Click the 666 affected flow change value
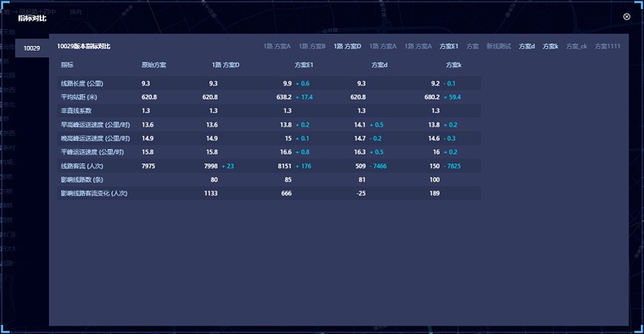644x334 pixels. tap(287, 193)
